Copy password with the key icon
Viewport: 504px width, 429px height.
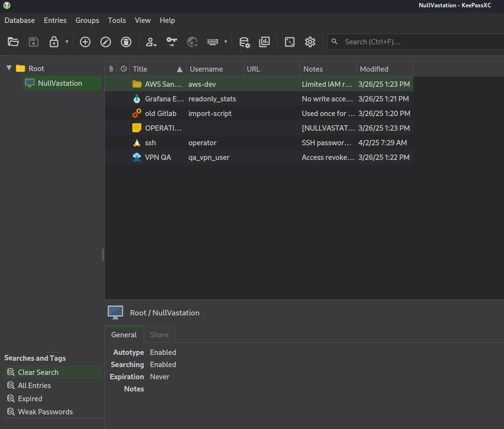171,42
